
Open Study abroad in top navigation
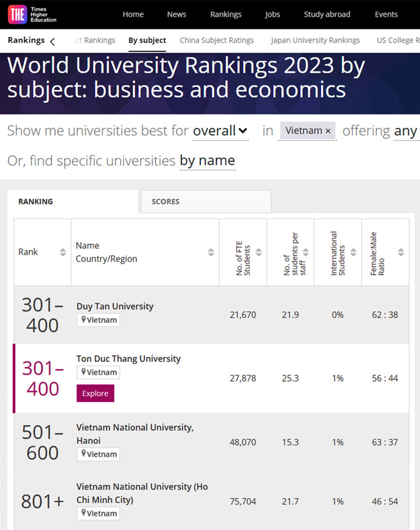[x=327, y=14]
